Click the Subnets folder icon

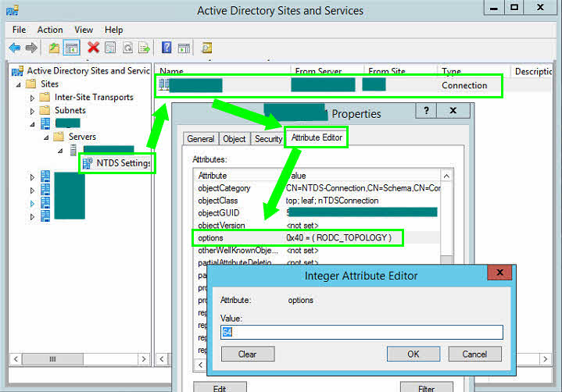click(x=45, y=110)
